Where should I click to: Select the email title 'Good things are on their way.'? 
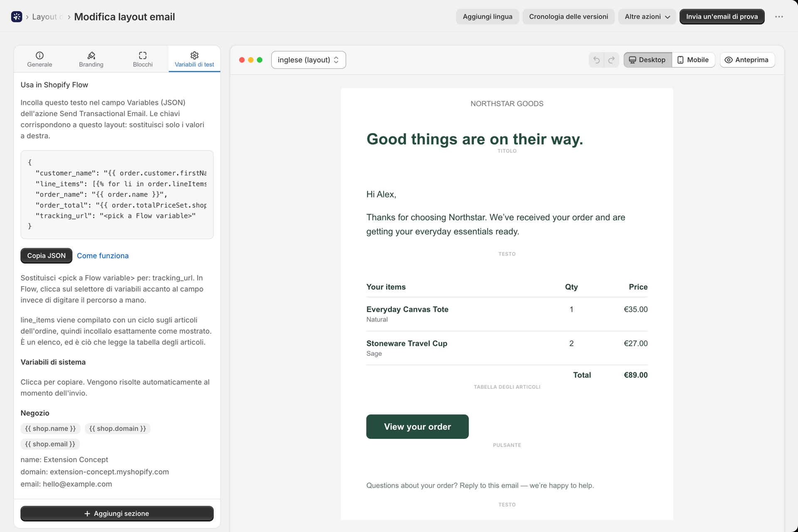475,139
